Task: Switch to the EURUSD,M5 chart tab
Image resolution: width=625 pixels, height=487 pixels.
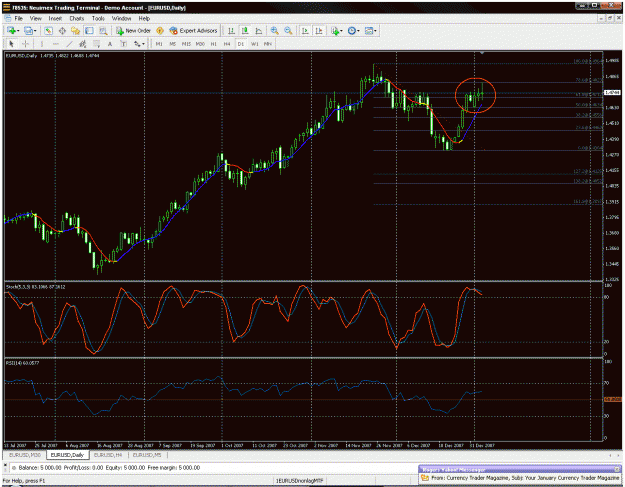Action: point(147,455)
